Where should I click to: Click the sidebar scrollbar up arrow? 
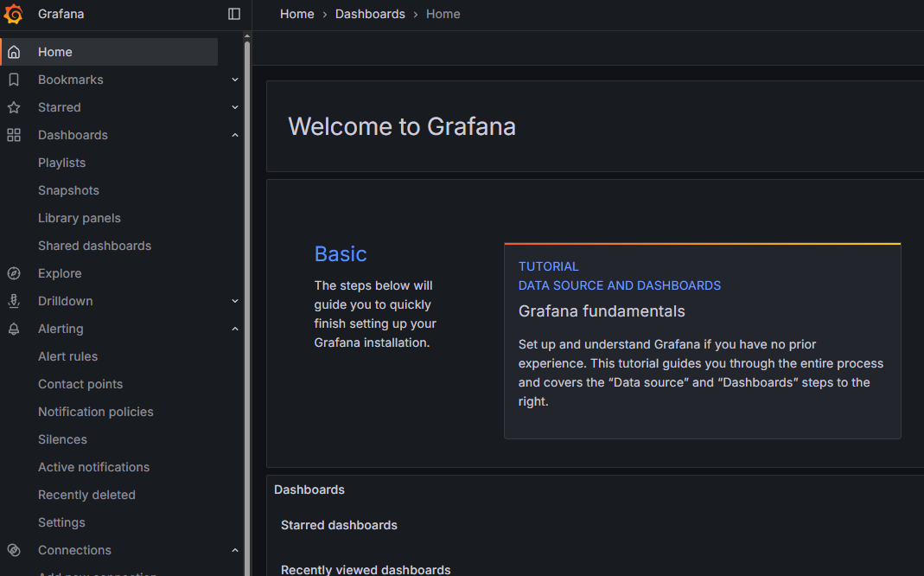click(247, 36)
